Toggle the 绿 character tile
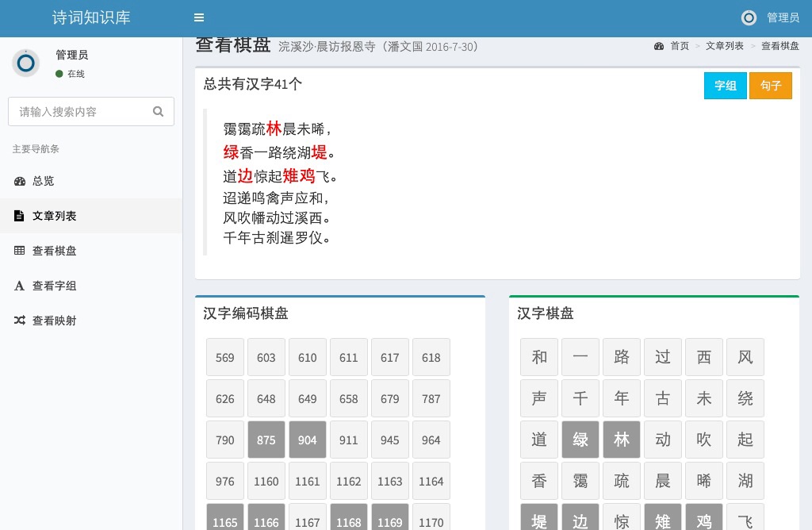Screen dimensions: 812x530 [x=580, y=440]
